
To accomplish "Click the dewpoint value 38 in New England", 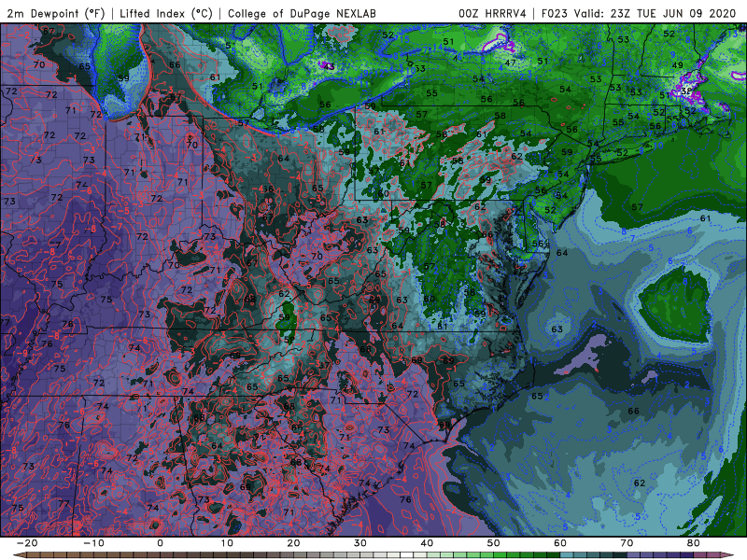I will [686, 91].
